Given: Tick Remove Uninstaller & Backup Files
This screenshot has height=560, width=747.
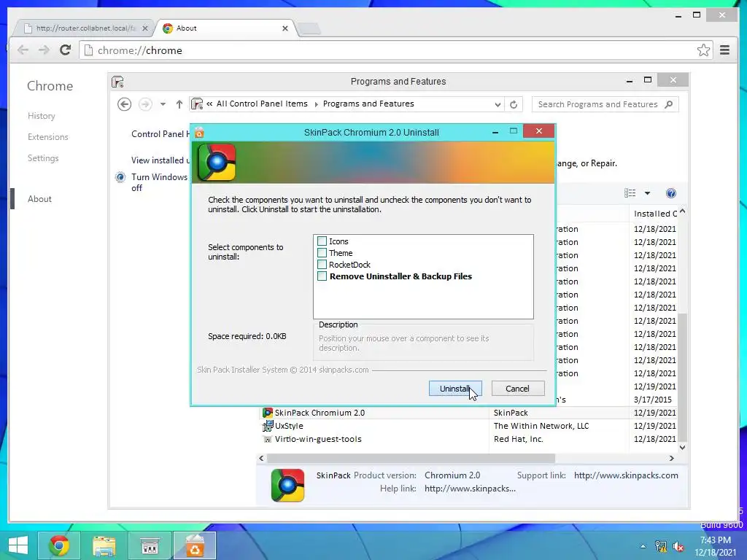Looking at the screenshot, I should (322, 276).
